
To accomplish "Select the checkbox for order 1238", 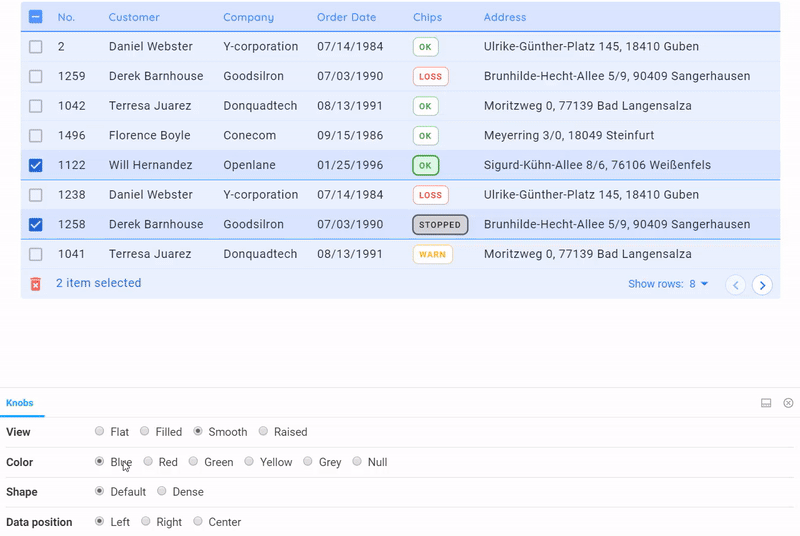I will (36, 195).
